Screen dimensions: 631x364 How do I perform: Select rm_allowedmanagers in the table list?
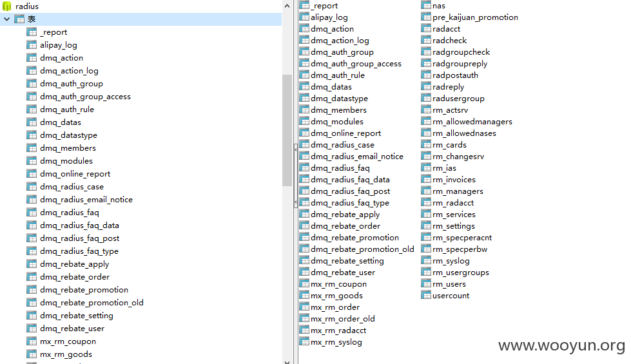tap(472, 122)
